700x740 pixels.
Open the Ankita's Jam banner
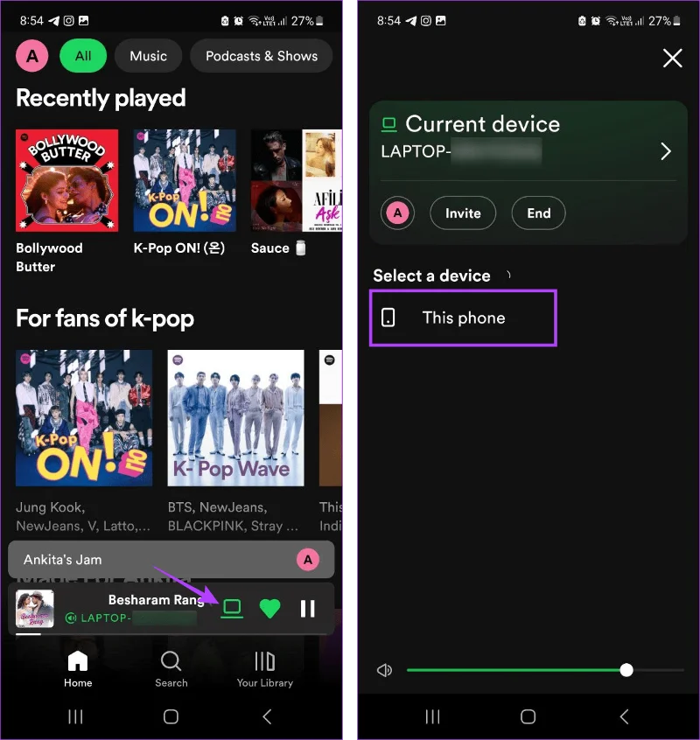(x=171, y=559)
